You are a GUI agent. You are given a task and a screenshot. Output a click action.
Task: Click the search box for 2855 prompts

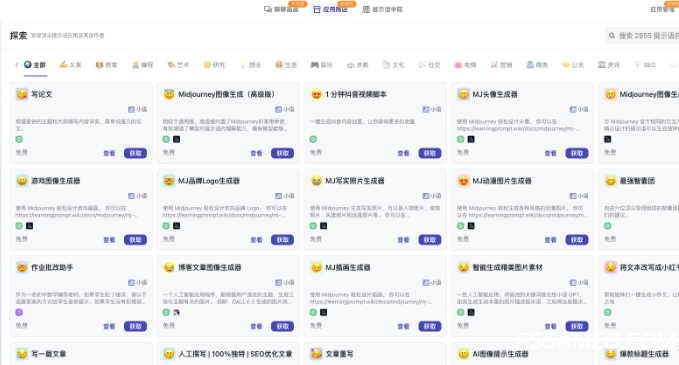click(643, 36)
